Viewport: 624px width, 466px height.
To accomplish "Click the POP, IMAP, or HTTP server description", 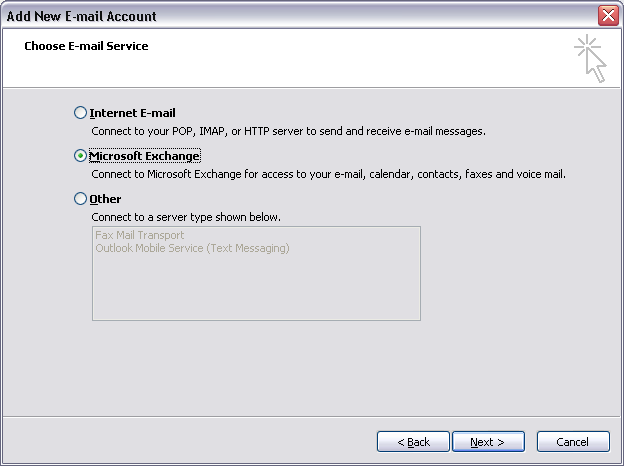I will 289,131.
